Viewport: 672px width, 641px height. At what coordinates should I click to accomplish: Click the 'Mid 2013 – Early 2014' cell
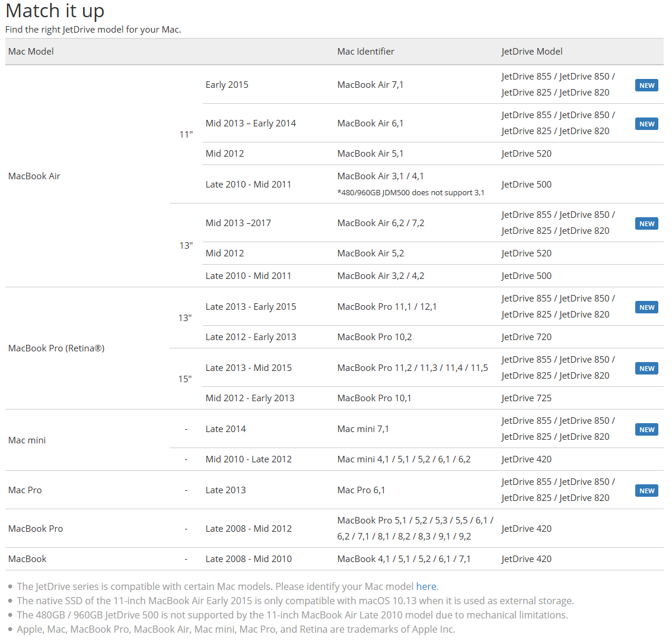click(251, 123)
